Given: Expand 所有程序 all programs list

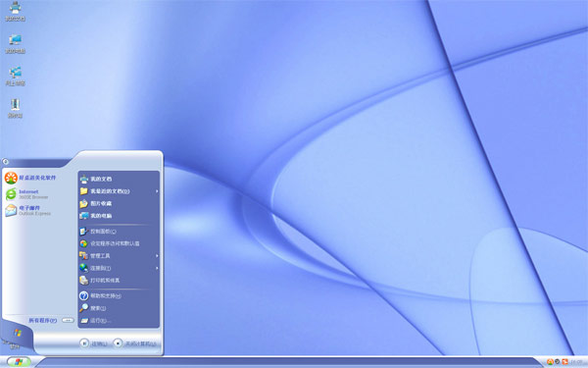Looking at the screenshot, I should coord(51,320).
